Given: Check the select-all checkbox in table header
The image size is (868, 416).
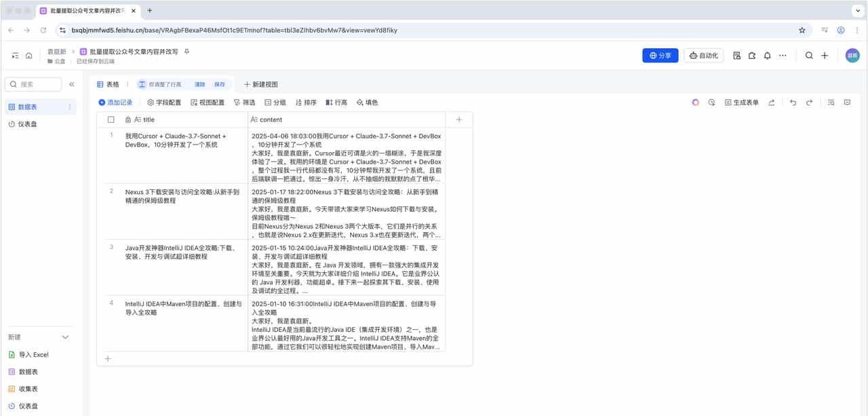Looking at the screenshot, I should click(112, 119).
